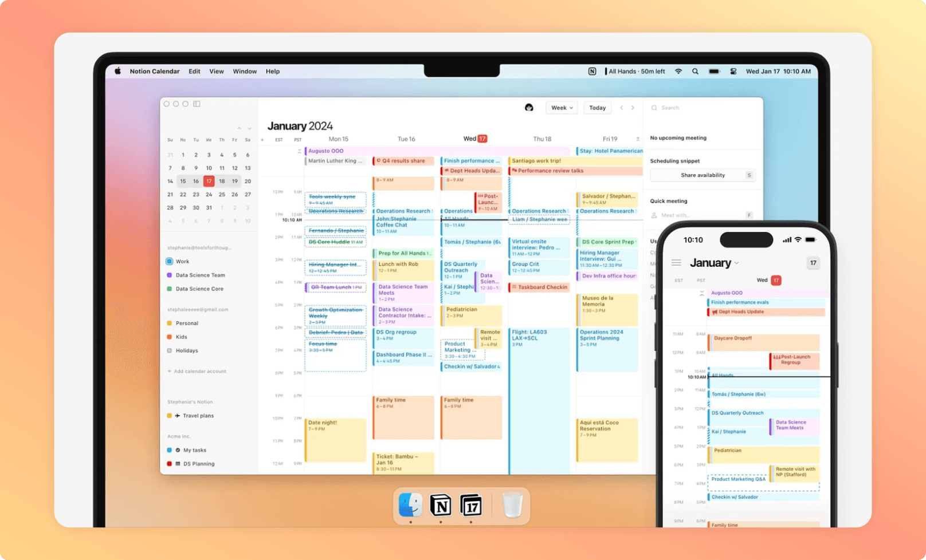The width and height of the screenshot is (926, 560).
Task: Toggle Personal calendar visibility
Action: (x=169, y=323)
